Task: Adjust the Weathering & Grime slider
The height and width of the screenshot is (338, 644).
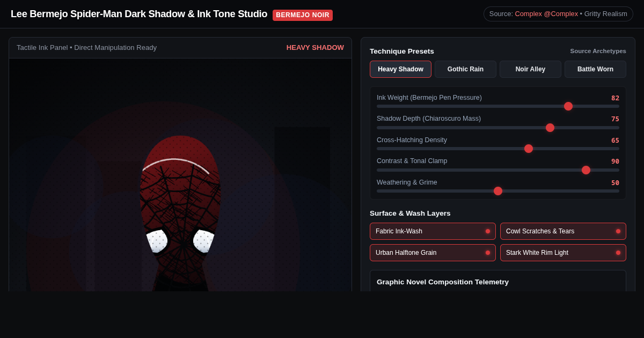Action: [498, 191]
